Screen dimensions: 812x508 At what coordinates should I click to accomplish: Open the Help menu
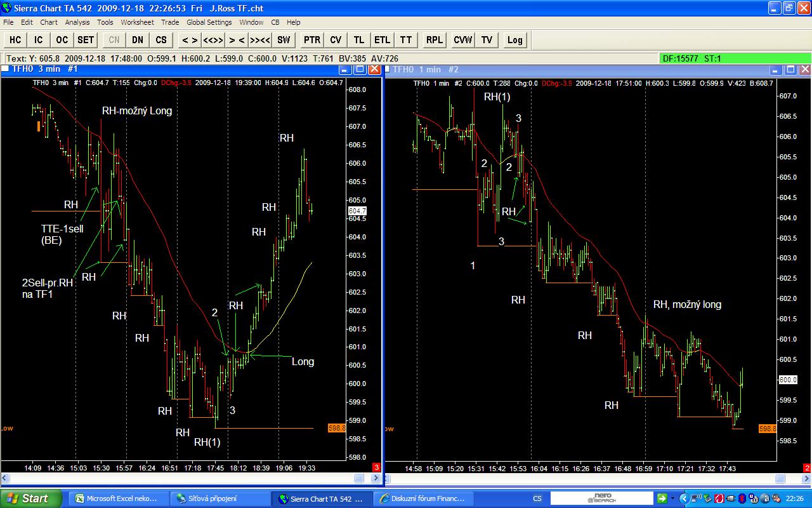point(293,22)
